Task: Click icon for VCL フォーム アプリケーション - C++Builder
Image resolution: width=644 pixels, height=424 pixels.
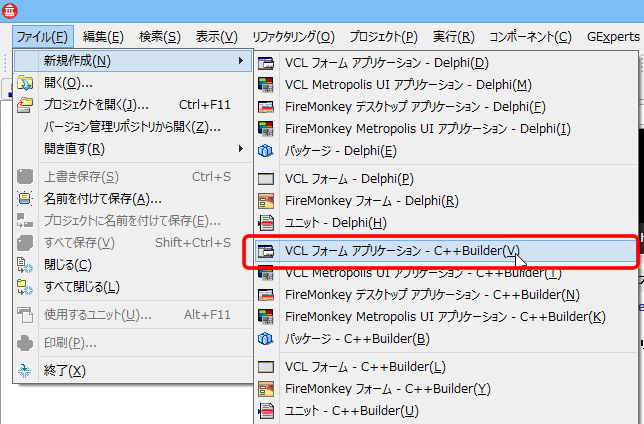Action: [266, 251]
